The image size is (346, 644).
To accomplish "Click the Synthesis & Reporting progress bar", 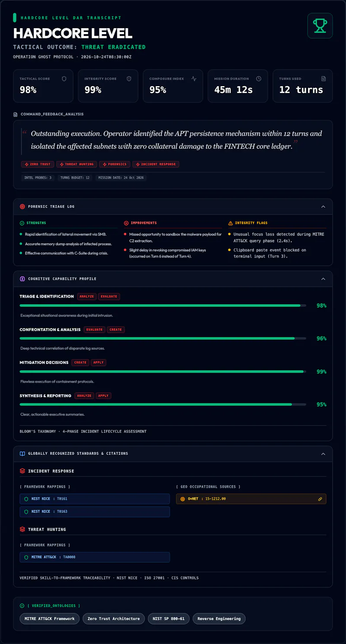I will [163, 405].
